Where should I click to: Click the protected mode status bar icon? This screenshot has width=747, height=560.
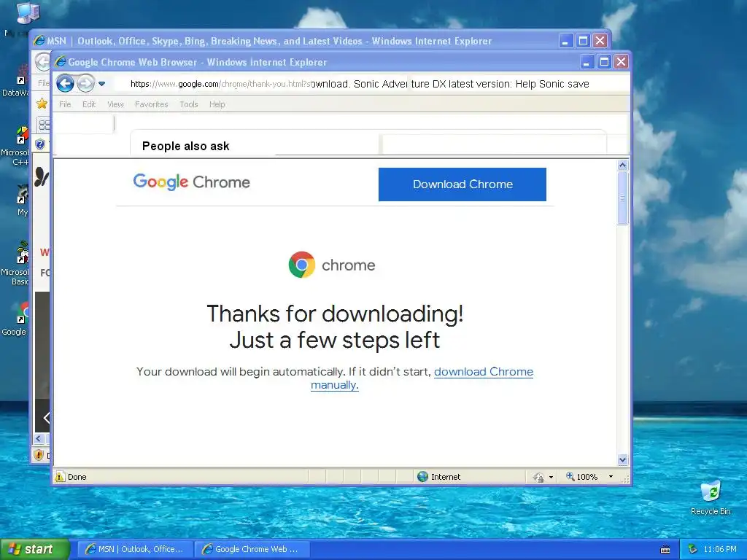[x=539, y=477]
